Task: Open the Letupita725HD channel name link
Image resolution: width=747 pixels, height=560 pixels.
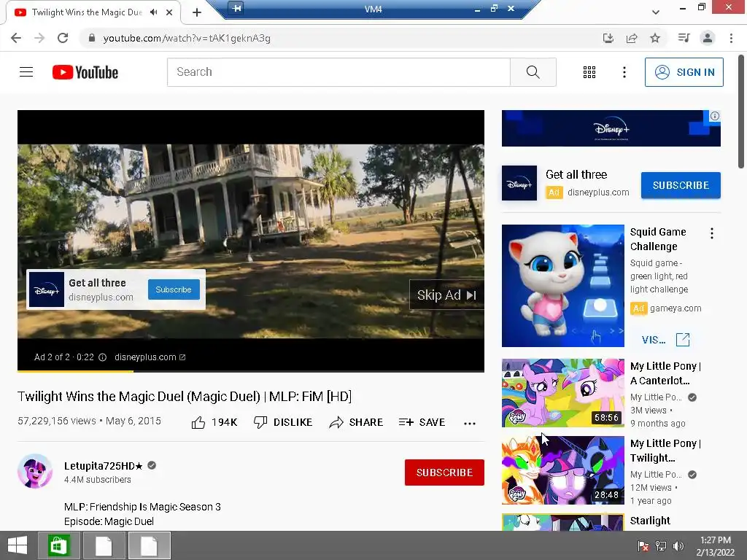Action: click(x=104, y=466)
